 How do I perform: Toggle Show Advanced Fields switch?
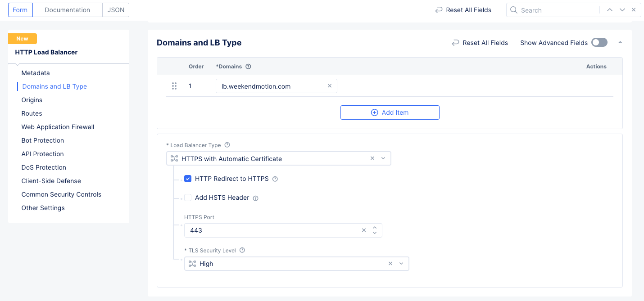click(599, 43)
